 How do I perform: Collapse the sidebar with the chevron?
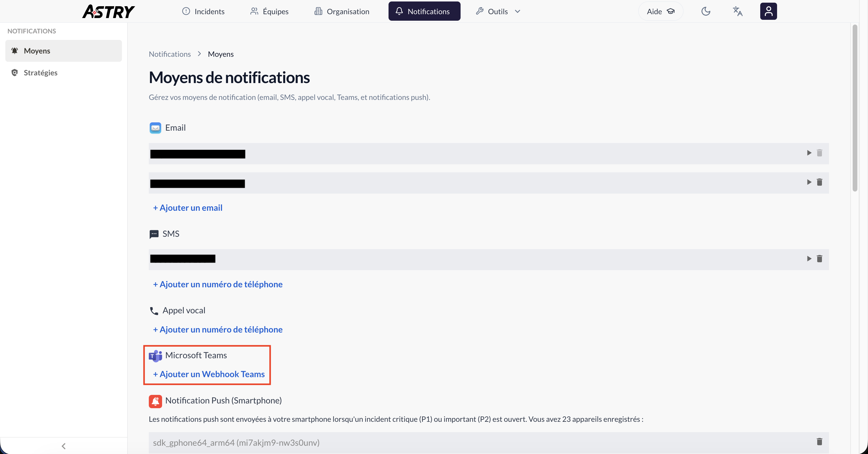point(64,446)
